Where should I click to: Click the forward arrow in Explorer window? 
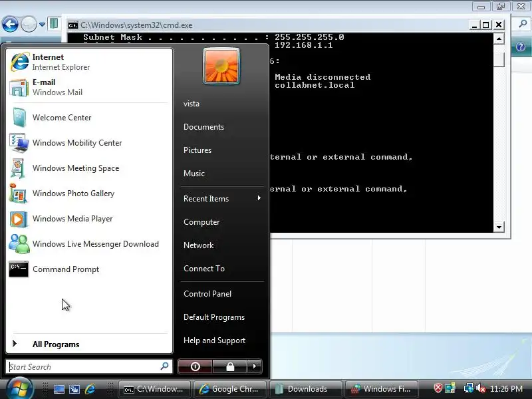click(29, 25)
